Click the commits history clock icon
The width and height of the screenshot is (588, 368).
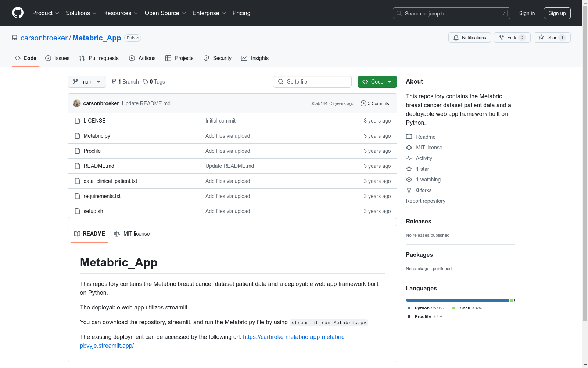[x=363, y=103]
